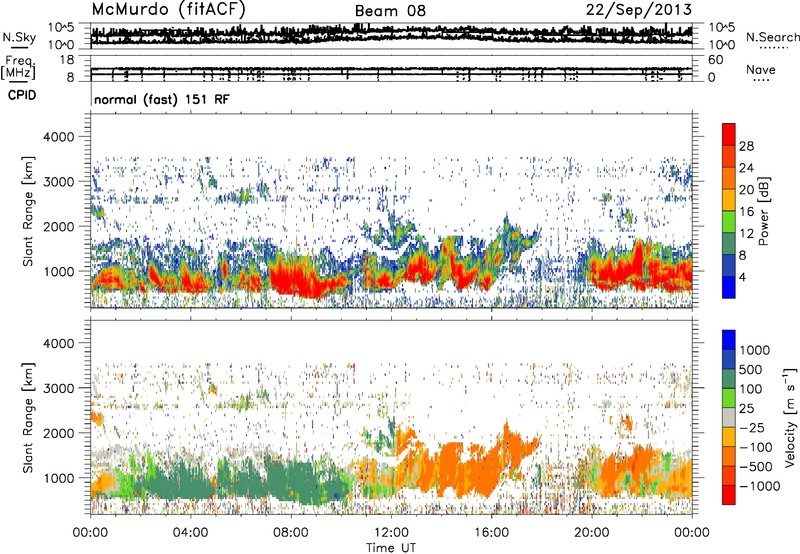Pick the blue bottom segment of Power colorbar
Screen dimensions: 800x554
(729, 287)
